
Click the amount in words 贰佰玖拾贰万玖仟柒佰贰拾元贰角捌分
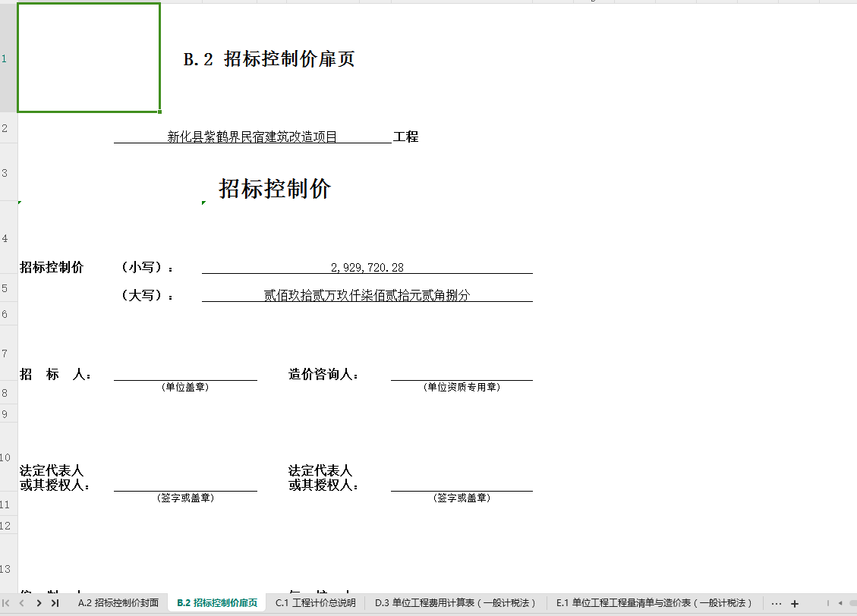[x=367, y=295]
